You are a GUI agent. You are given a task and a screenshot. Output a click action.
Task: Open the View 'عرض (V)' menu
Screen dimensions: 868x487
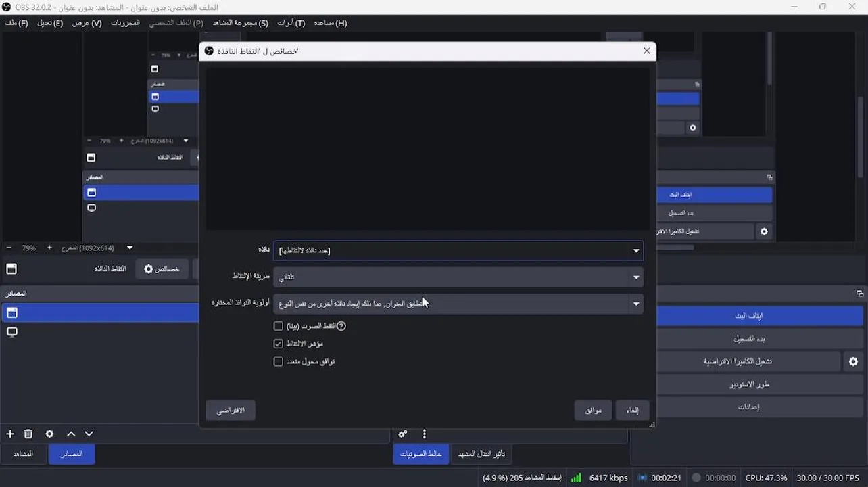click(87, 23)
